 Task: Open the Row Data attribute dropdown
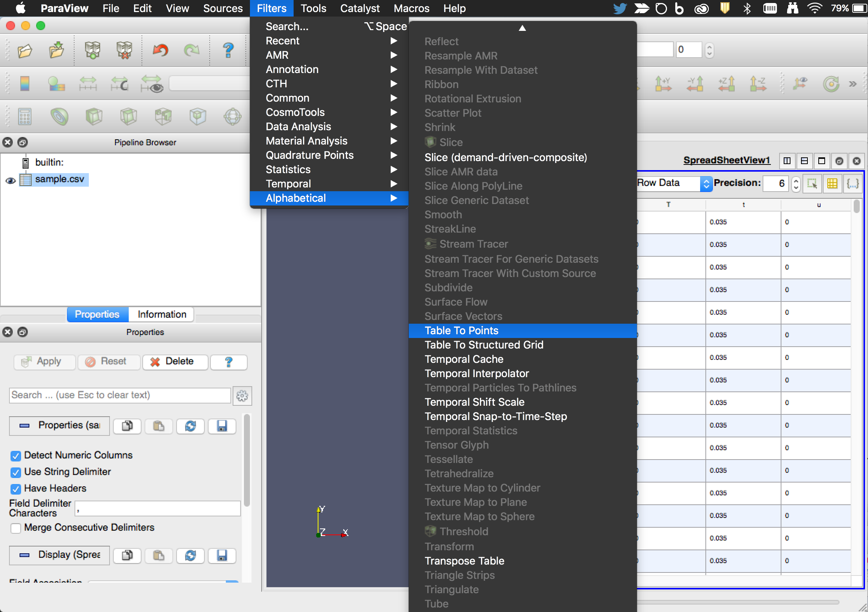point(705,183)
